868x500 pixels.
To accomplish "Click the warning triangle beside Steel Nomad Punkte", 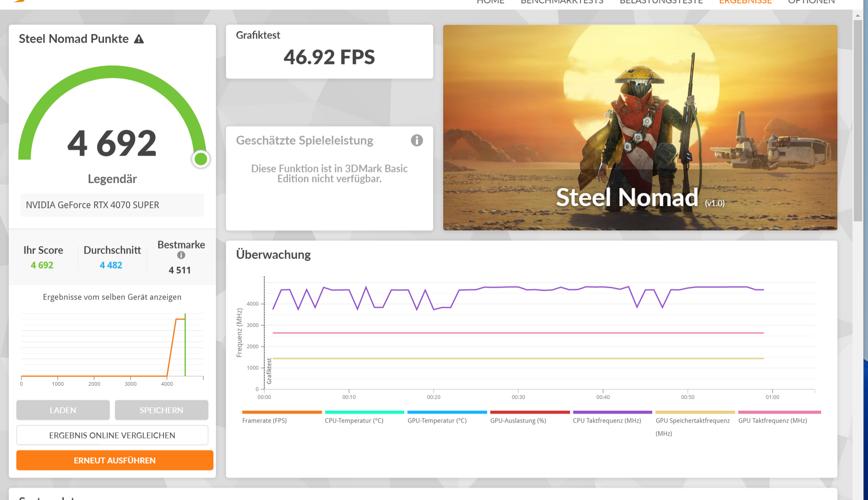I will [139, 39].
